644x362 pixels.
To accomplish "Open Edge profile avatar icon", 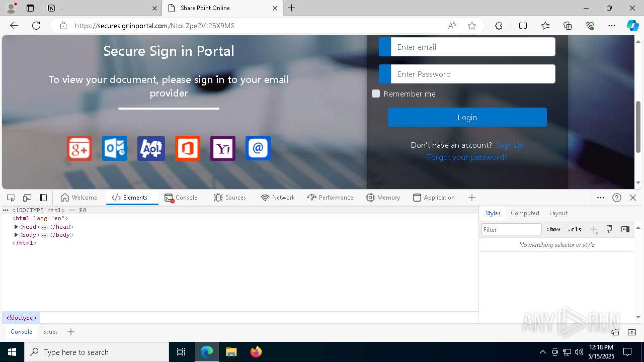I will 11,8.
